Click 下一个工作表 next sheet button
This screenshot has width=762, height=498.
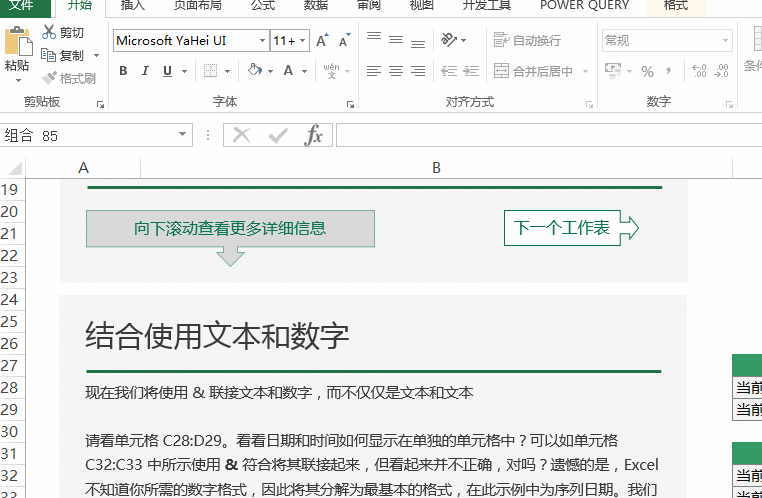point(572,228)
